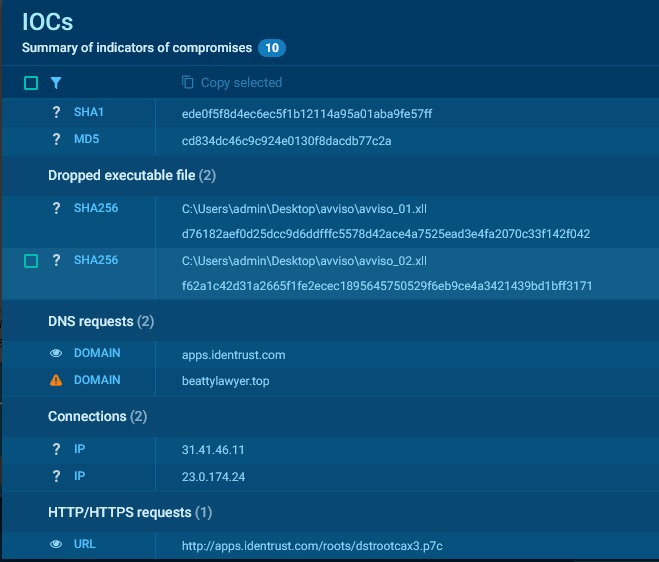Image resolution: width=659 pixels, height=562 pixels.
Task: Click the indicator count badge 10
Action: [x=272, y=48]
